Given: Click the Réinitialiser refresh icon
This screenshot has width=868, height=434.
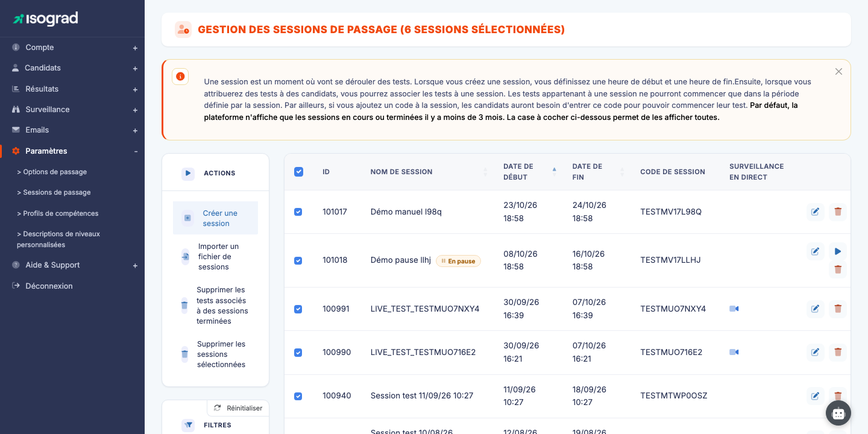Looking at the screenshot, I should pyautogui.click(x=217, y=408).
